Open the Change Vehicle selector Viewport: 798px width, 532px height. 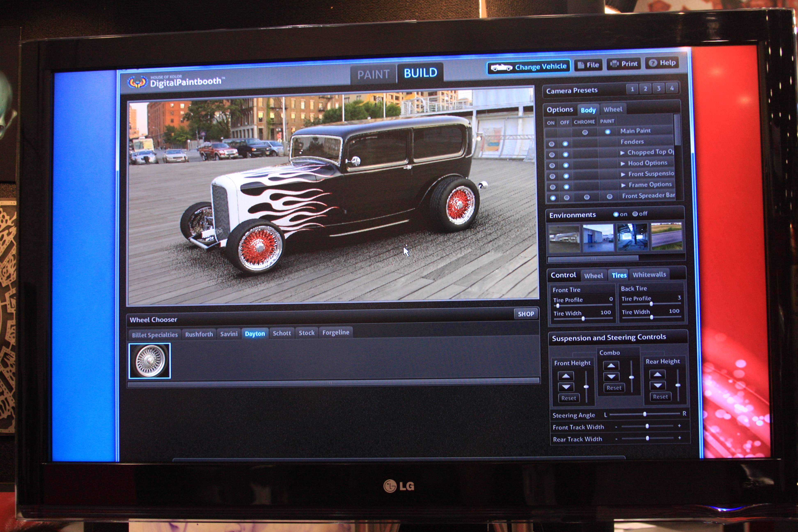click(x=528, y=67)
